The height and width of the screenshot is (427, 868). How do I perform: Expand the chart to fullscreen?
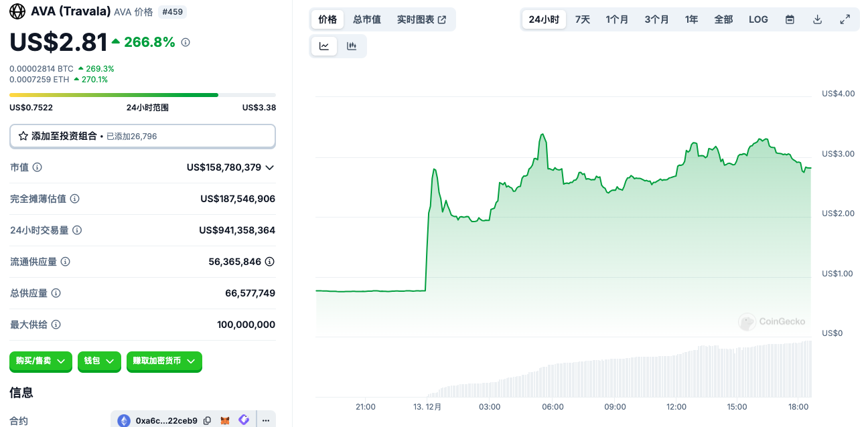point(845,19)
